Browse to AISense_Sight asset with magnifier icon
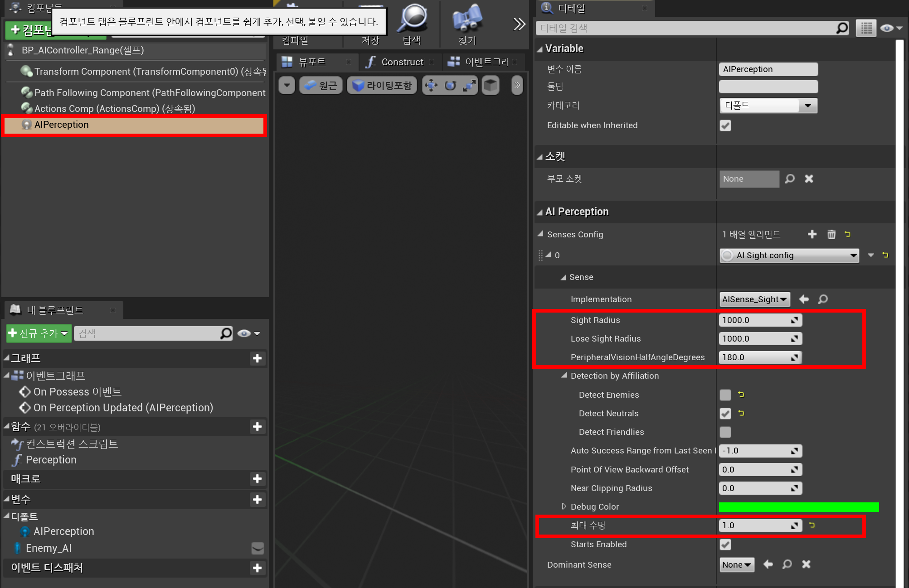 click(x=823, y=299)
